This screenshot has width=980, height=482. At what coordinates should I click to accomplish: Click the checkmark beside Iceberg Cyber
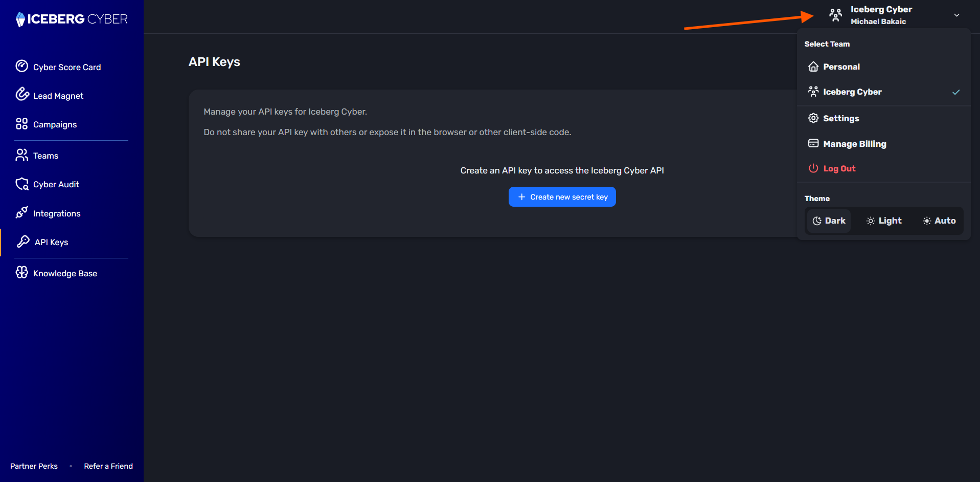pos(956,92)
